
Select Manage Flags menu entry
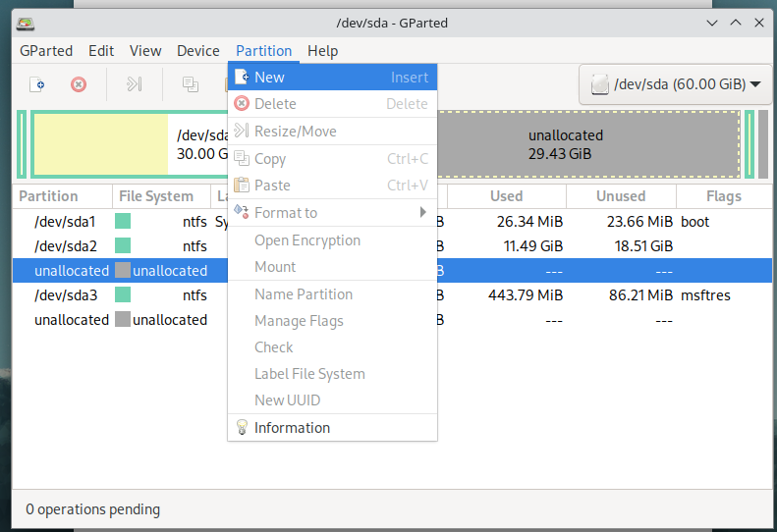332,321
